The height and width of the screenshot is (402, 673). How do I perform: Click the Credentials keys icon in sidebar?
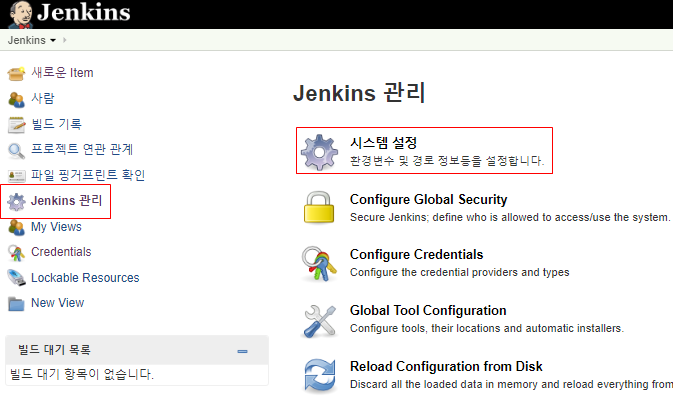click(x=16, y=253)
